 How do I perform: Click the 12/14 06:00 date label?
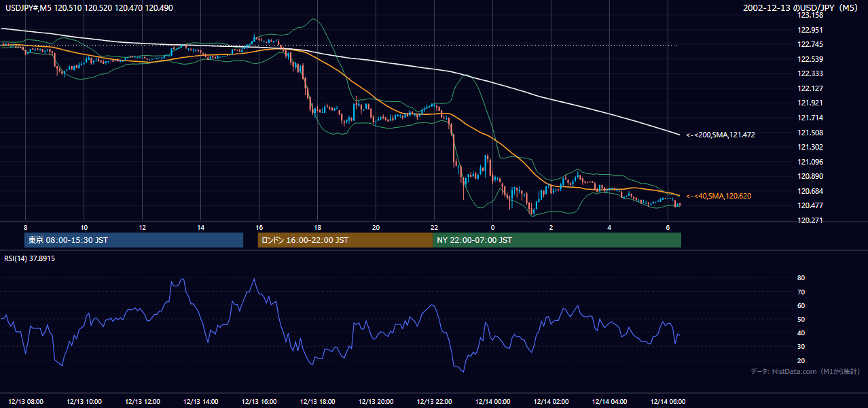point(668,402)
